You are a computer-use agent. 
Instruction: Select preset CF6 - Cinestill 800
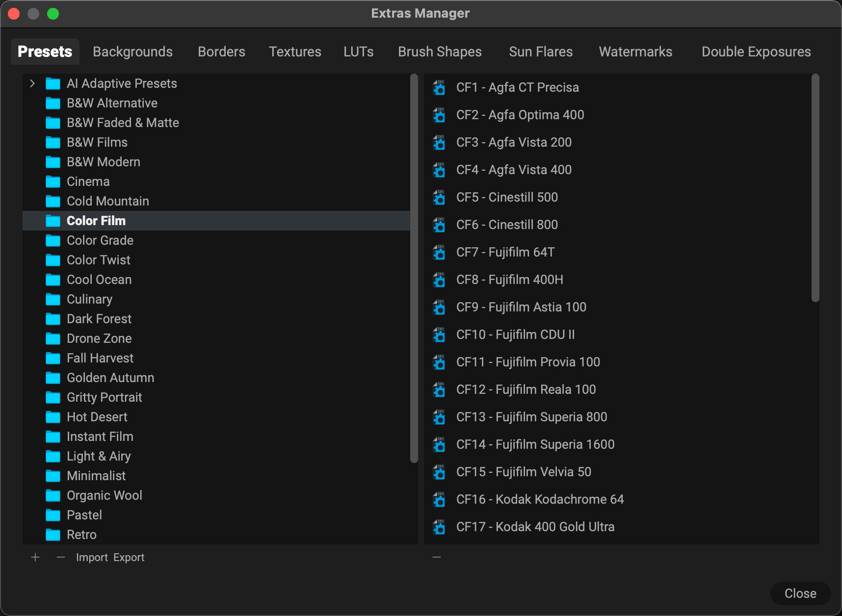click(618, 225)
